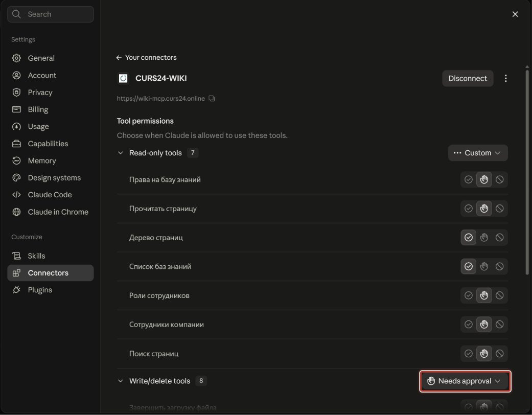This screenshot has width=532, height=415.
Task: Block the 'Дерево страниц' tool
Action: click(499, 238)
